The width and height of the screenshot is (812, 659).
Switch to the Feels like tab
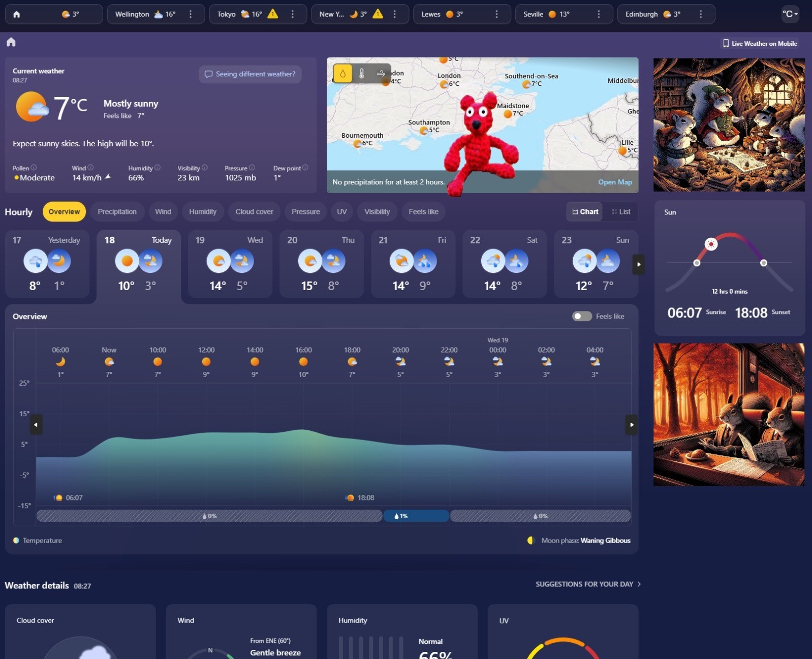(x=423, y=212)
